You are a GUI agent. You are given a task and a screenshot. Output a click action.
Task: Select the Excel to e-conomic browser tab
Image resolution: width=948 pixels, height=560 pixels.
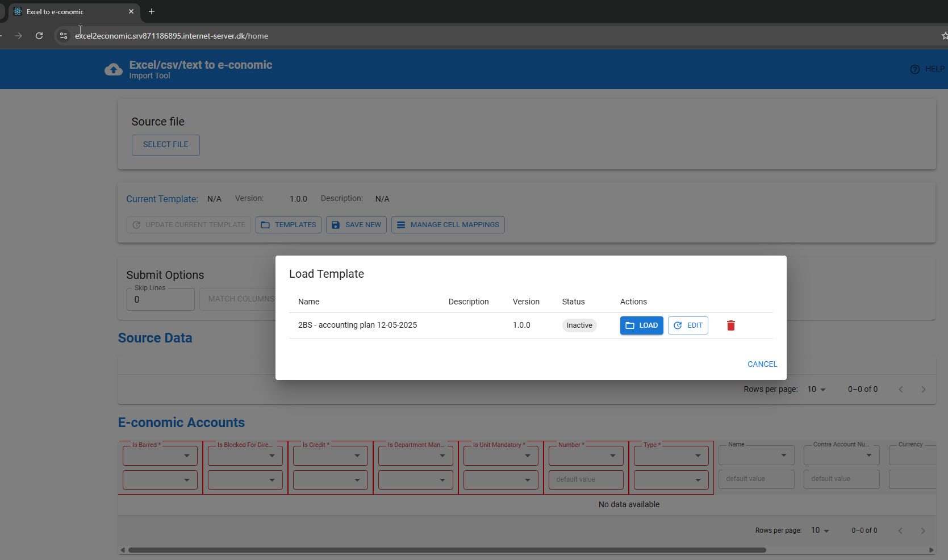pyautogui.click(x=74, y=11)
